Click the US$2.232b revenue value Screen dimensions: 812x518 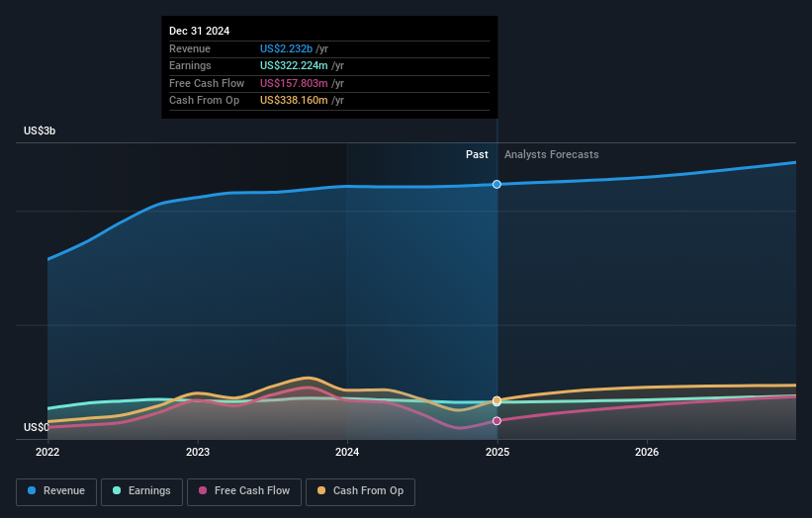click(286, 48)
